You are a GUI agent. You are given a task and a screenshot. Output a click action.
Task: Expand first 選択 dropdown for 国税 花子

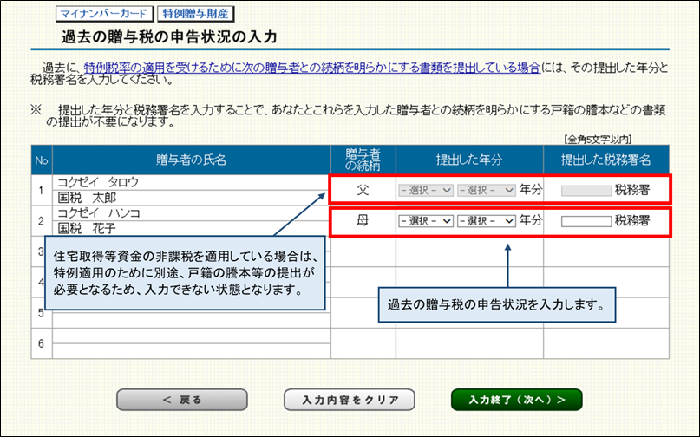pyautogui.click(x=425, y=220)
